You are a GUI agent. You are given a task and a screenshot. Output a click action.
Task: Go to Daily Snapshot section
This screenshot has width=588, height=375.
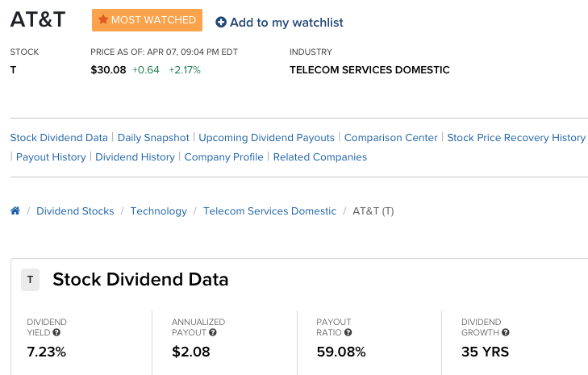tap(153, 138)
